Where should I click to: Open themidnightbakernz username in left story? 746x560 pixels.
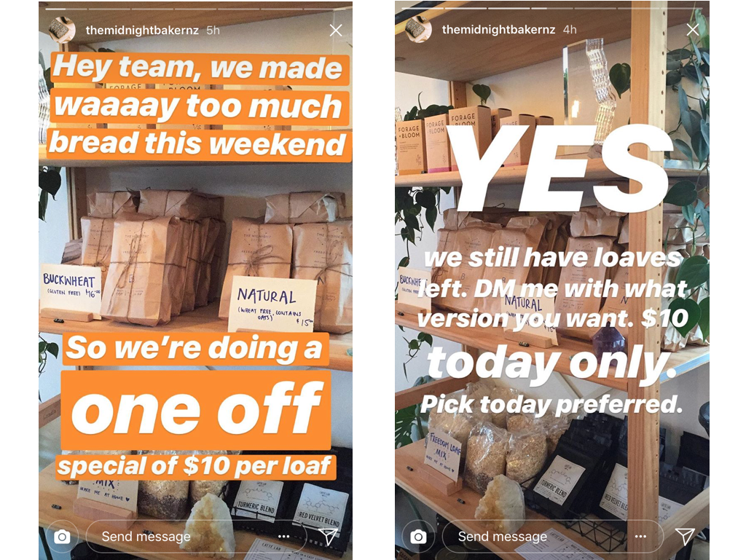(142, 30)
